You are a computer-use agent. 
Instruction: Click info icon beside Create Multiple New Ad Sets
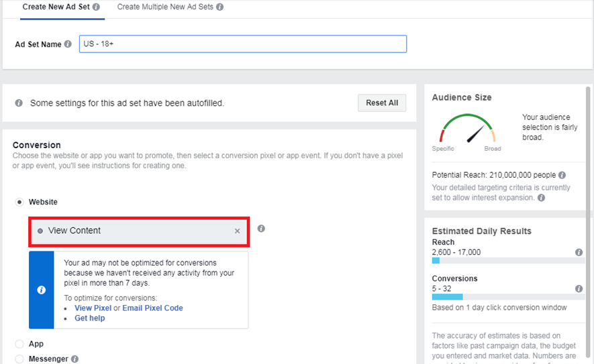click(220, 7)
